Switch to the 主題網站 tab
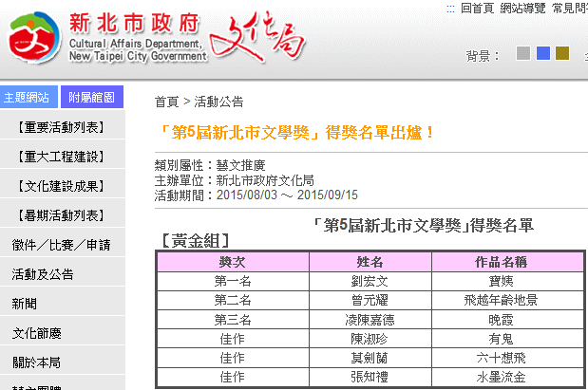The height and width of the screenshot is (390, 588). pos(28,97)
